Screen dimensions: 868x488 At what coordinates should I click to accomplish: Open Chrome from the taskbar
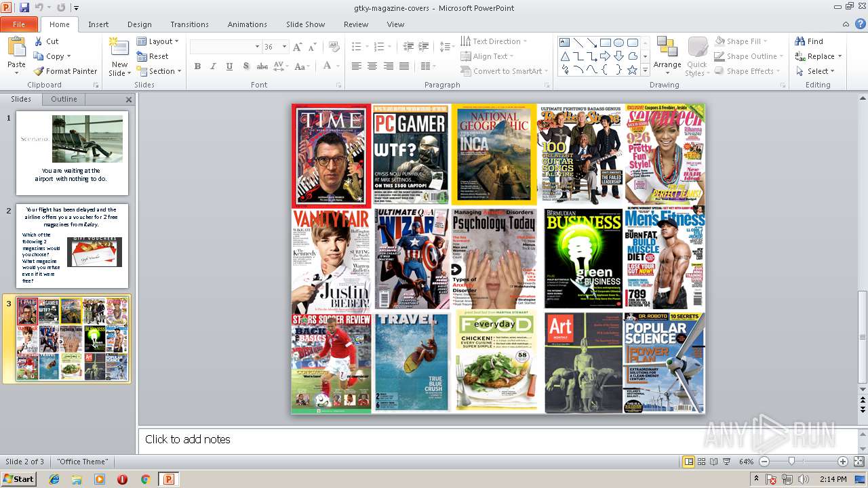(x=145, y=479)
